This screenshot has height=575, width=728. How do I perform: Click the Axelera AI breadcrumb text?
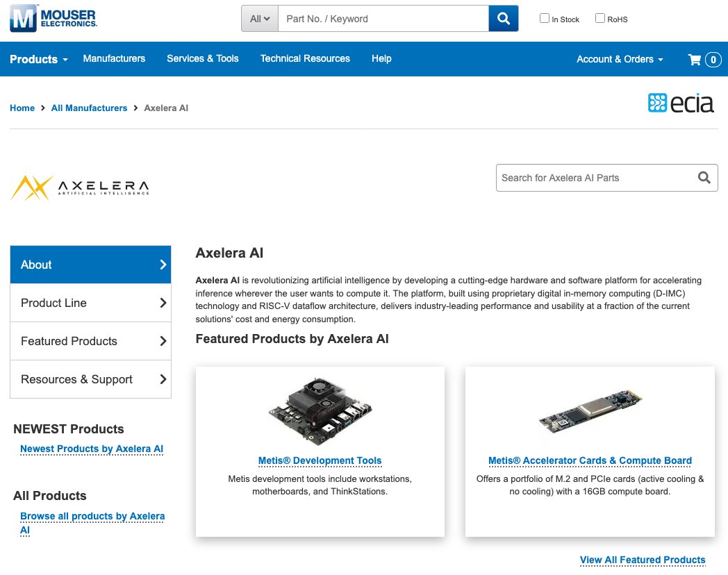[x=166, y=108]
